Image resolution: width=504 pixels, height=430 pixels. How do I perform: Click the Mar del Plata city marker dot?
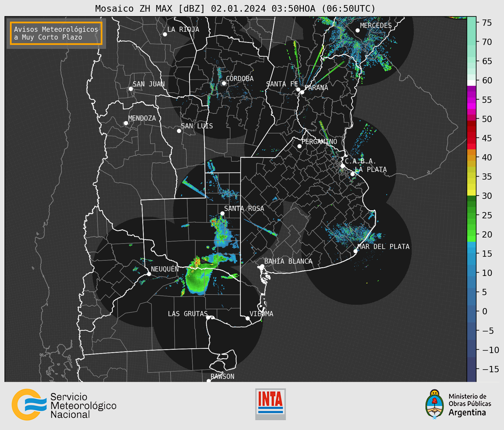point(356,251)
